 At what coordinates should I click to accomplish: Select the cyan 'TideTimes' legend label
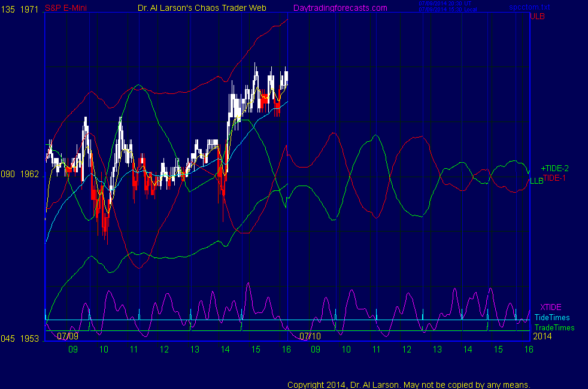[x=552, y=317]
